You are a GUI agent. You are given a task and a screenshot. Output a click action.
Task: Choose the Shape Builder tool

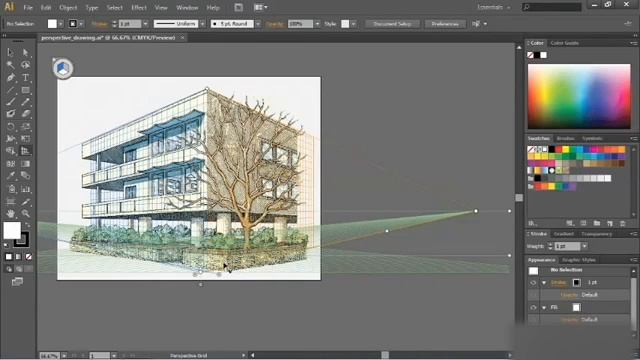pos(11,151)
